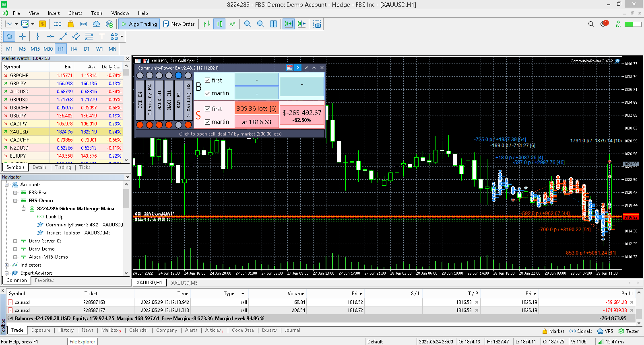Viewport: 644px width, 345px height.
Task: Select the Fibonacci retracement tool
Action: [89, 37]
